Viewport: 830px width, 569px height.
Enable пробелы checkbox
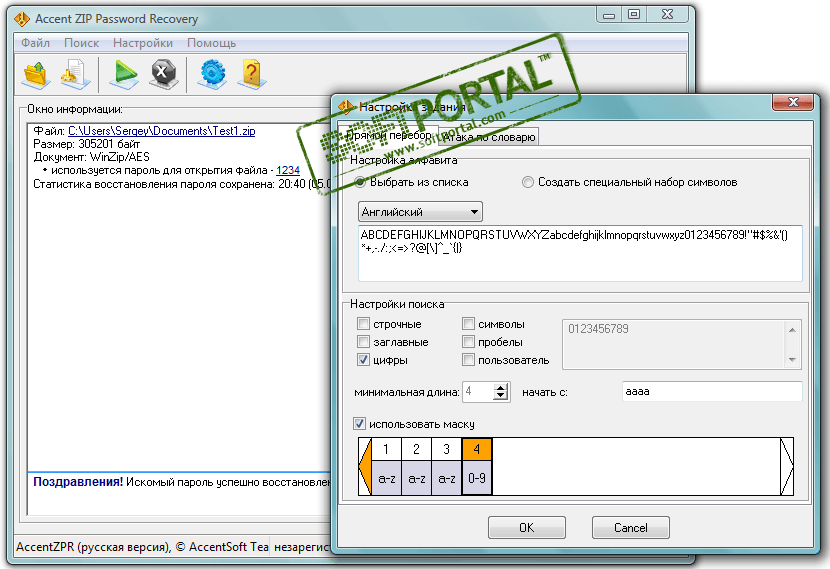click(x=468, y=341)
